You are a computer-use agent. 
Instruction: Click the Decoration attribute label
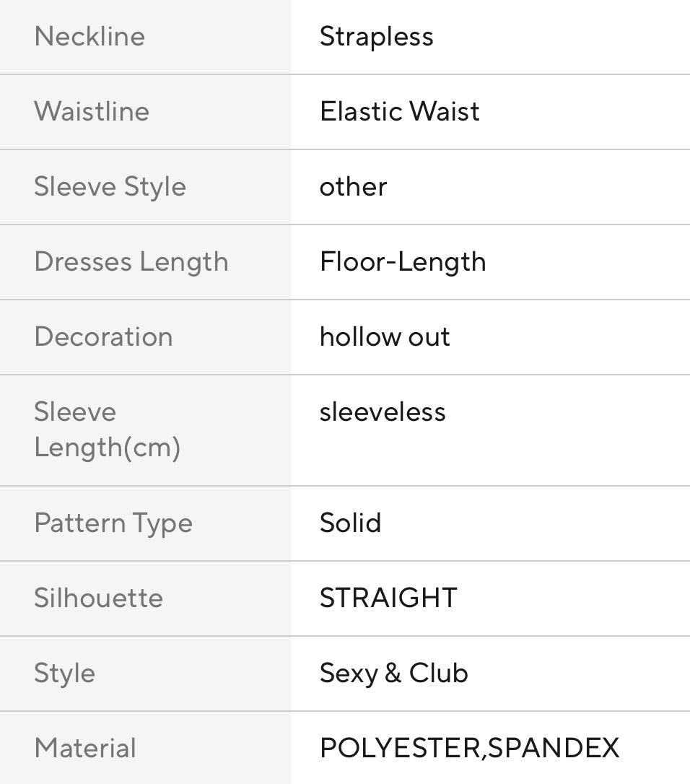[103, 336]
